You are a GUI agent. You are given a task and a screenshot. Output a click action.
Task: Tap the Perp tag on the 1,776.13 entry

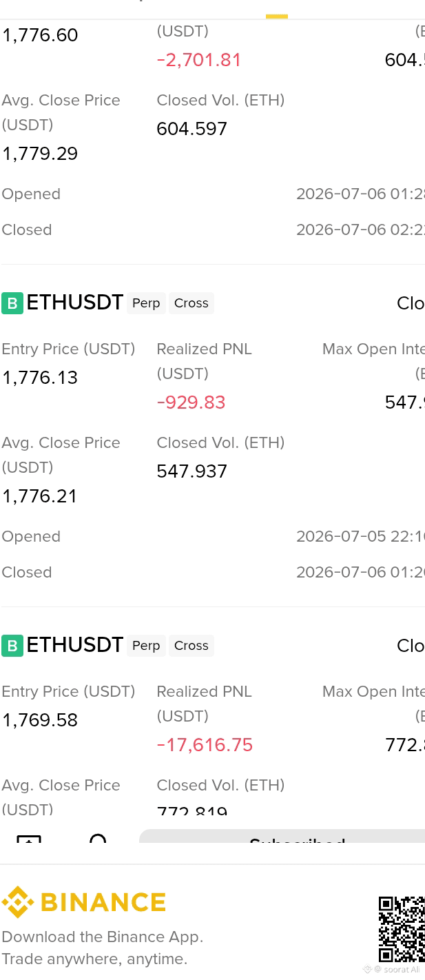click(x=146, y=303)
